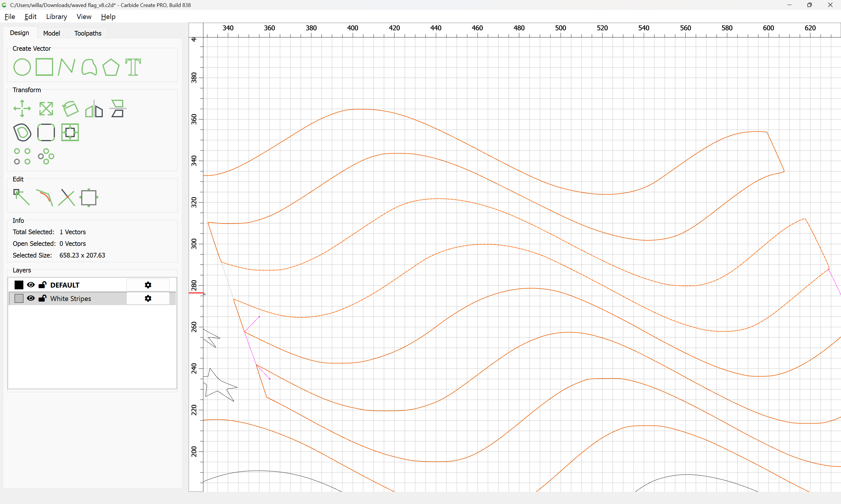Select the regular Polygon tool
The width and height of the screenshot is (841, 504).
coord(111,67)
